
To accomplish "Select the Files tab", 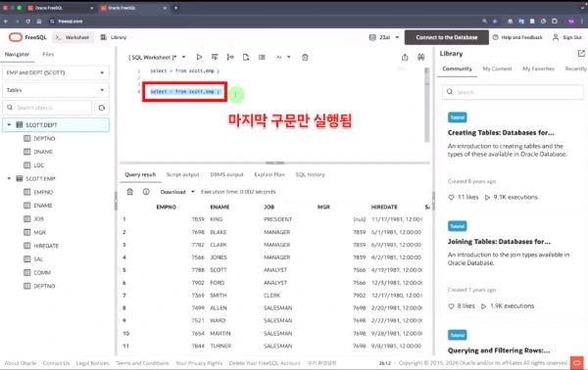I will point(48,54).
